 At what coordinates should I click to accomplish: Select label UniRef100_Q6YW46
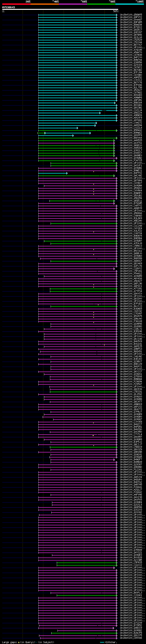(x=131, y=35)
